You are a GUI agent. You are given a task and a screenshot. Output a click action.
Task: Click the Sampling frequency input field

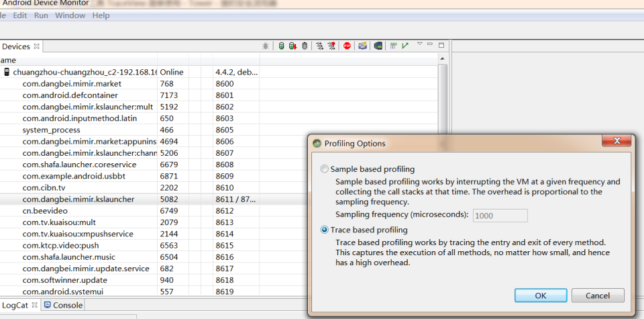tap(500, 216)
